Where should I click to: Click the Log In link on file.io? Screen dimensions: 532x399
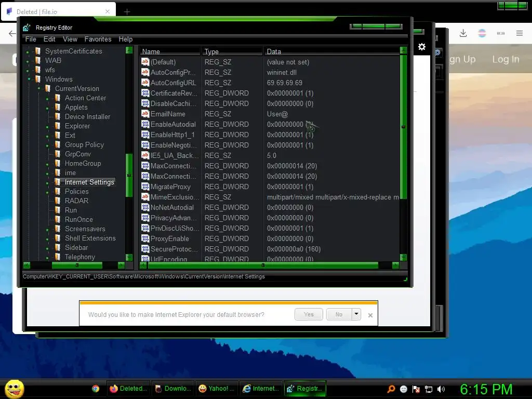[506, 59]
